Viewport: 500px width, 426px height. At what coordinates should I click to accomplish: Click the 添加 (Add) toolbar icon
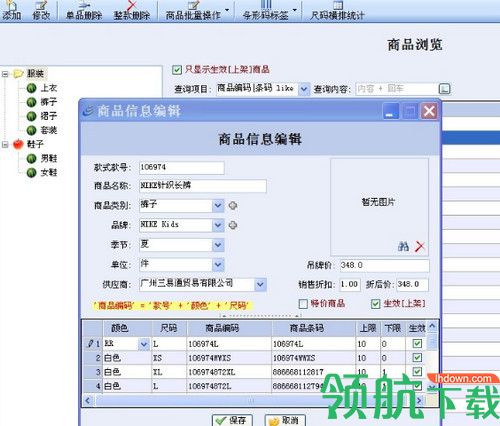point(11,10)
